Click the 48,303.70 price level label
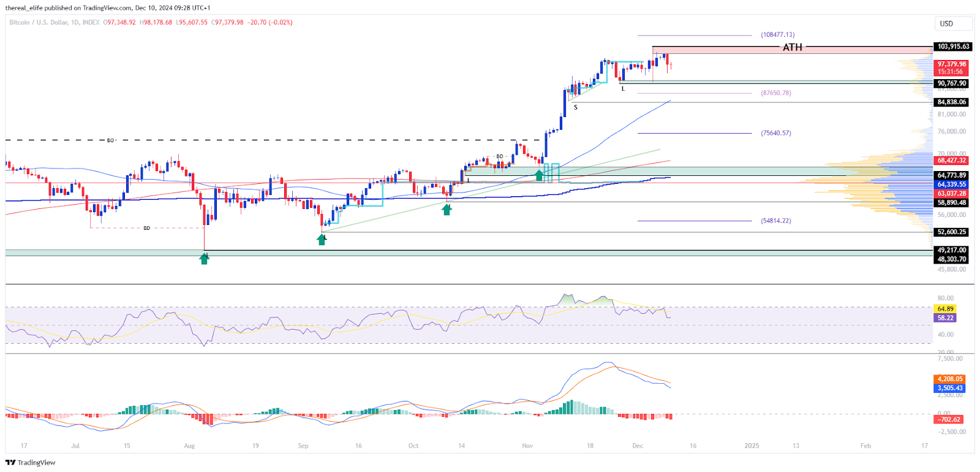Image resolution: width=980 pixels, height=472 pixels. 951,259
